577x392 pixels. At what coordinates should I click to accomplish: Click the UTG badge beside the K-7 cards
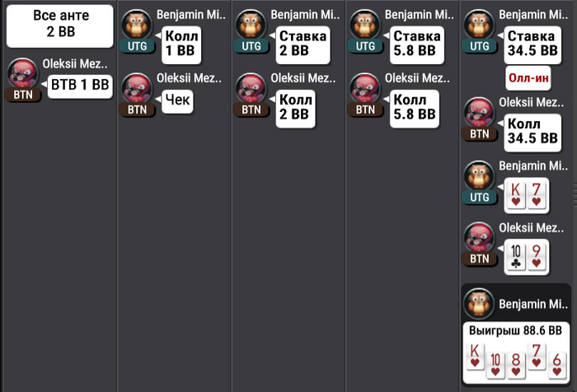click(x=479, y=198)
